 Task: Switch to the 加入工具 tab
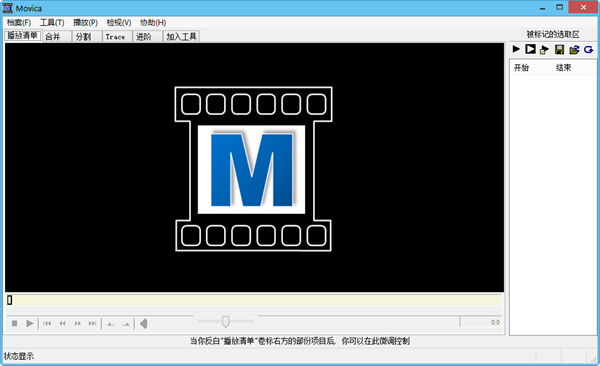pos(182,37)
